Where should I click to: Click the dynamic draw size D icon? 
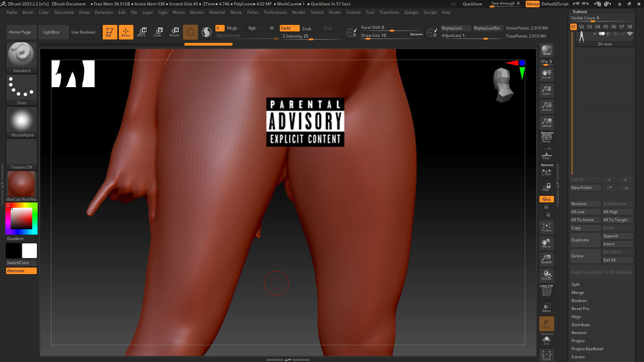432,33
